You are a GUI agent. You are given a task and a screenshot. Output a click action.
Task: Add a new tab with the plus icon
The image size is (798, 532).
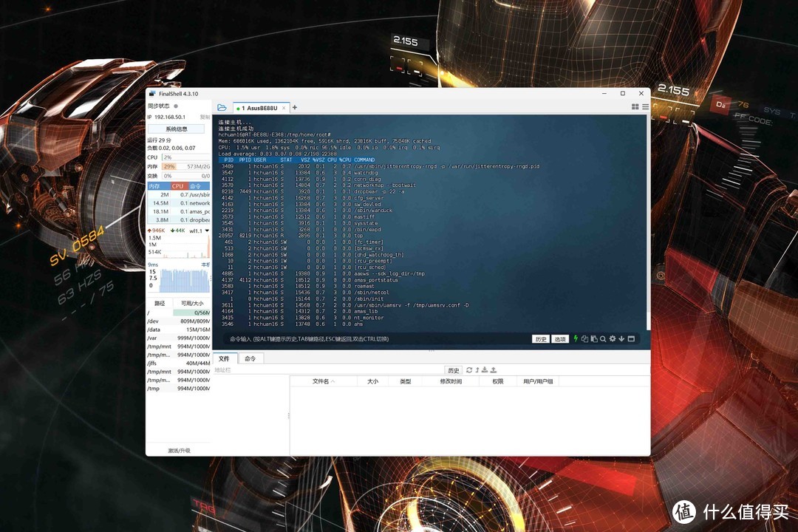click(295, 108)
